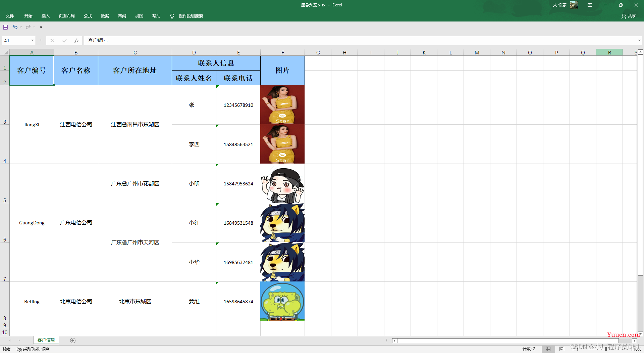Image resolution: width=644 pixels, height=353 pixels.
Task: Click the Insert Function fx icon
Action: click(76, 41)
